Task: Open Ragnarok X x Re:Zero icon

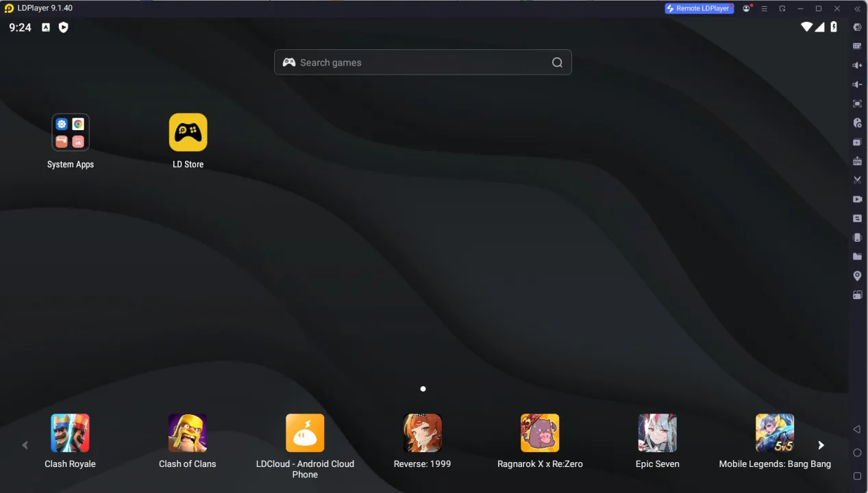Action: tap(540, 433)
